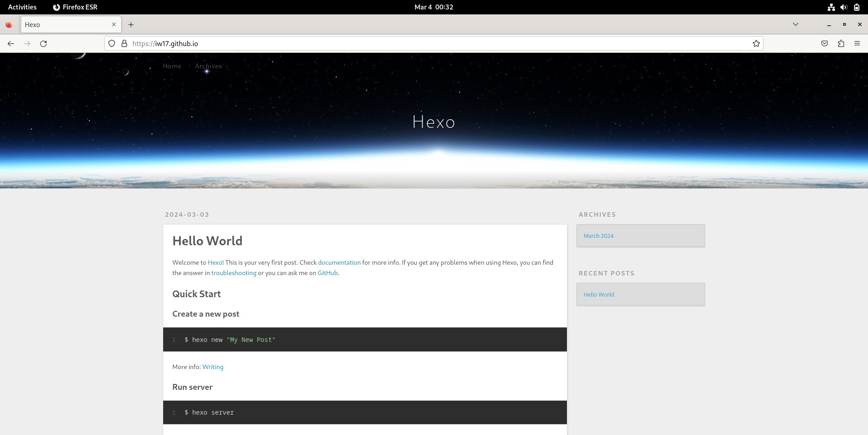The height and width of the screenshot is (435, 868).
Task: Open Save to Pocket icon
Action: click(825, 43)
